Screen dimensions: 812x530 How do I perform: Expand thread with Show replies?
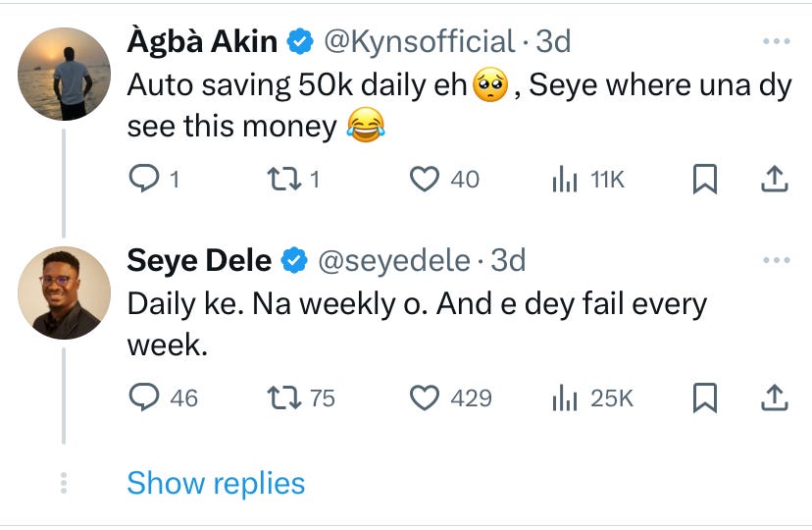point(216,483)
